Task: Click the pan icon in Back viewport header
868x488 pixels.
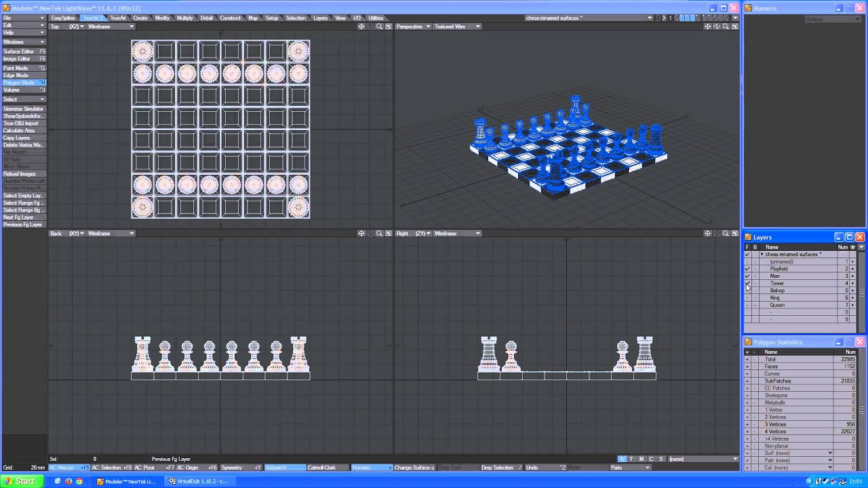Action: pos(361,233)
